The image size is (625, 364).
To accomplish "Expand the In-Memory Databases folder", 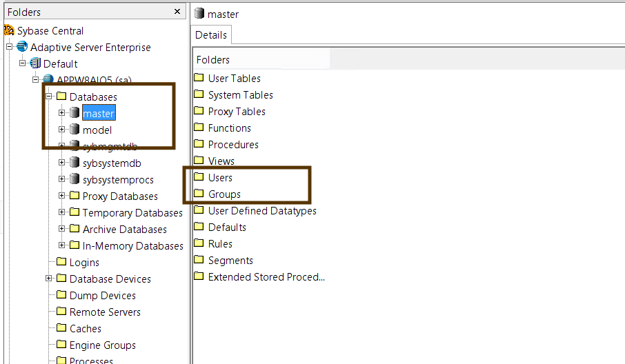I will (62, 245).
